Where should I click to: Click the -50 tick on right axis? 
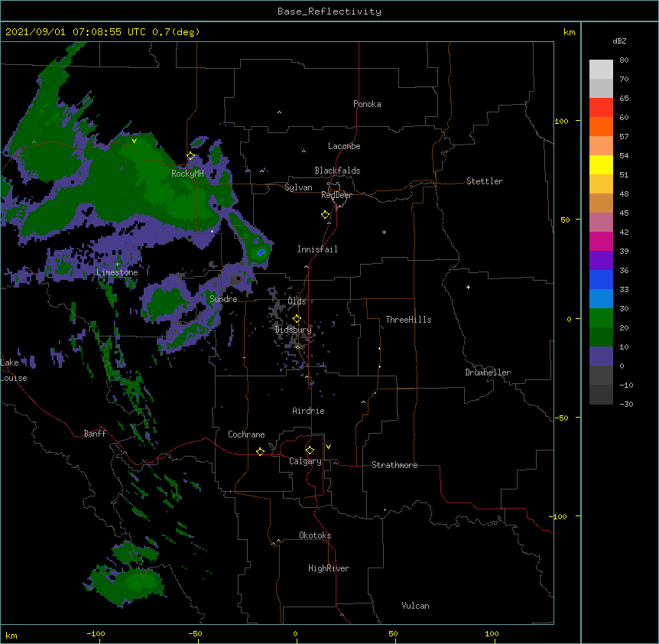(561, 418)
